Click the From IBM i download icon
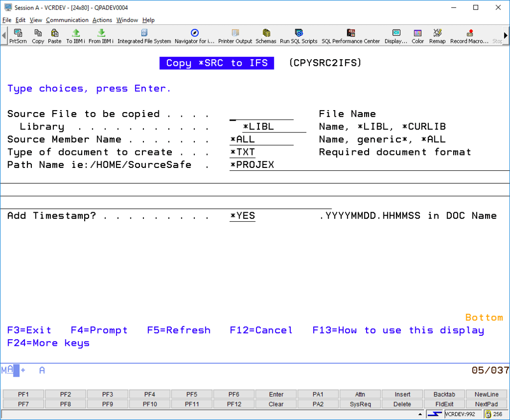This screenshot has height=420, width=510. point(101,36)
